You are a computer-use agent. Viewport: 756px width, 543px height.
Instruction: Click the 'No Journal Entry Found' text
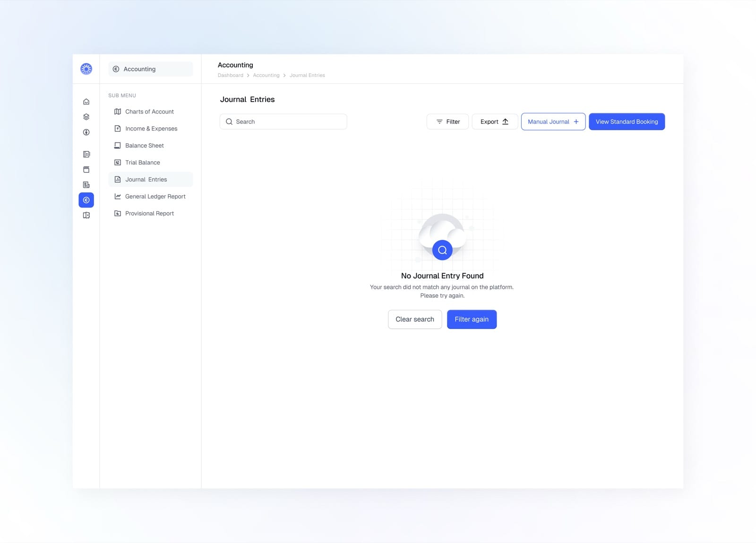click(442, 276)
